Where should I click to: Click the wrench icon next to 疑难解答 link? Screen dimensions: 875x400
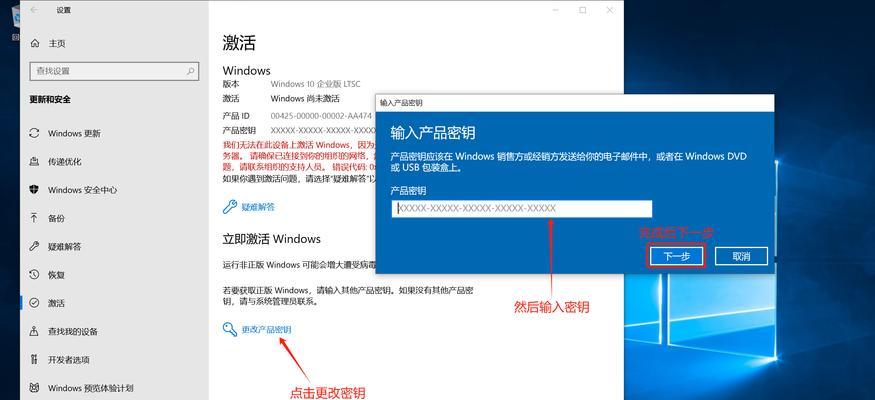[x=229, y=207]
